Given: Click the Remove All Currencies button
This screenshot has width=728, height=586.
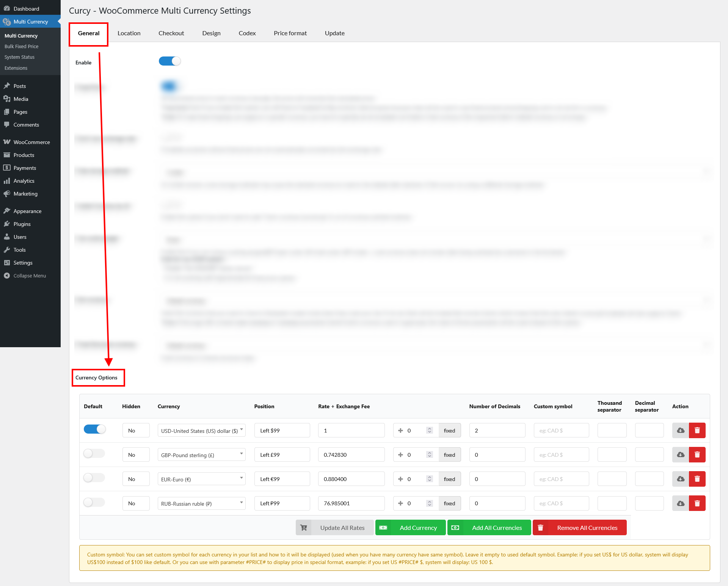Looking at the screenshot, I should (580, 528).
